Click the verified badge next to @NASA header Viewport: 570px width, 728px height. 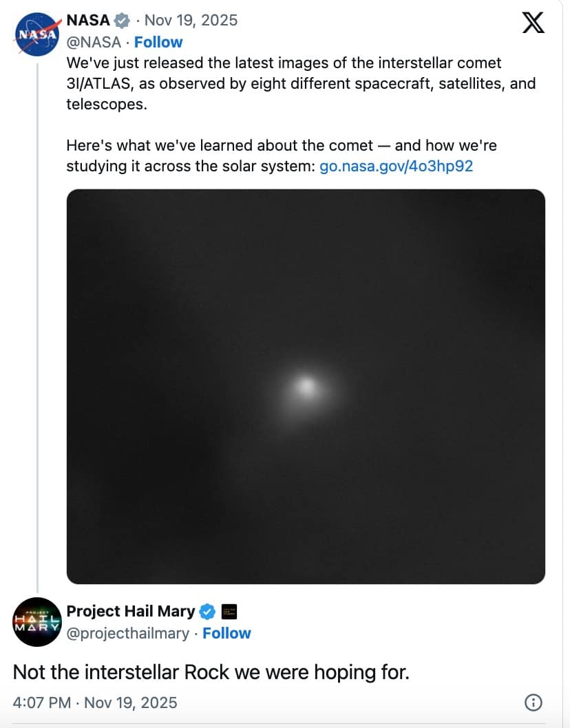123,20
